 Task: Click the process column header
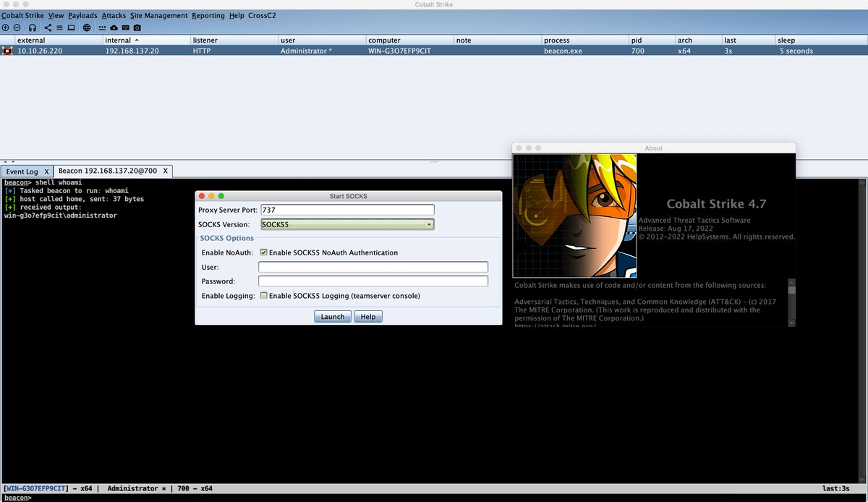[584, 40]
